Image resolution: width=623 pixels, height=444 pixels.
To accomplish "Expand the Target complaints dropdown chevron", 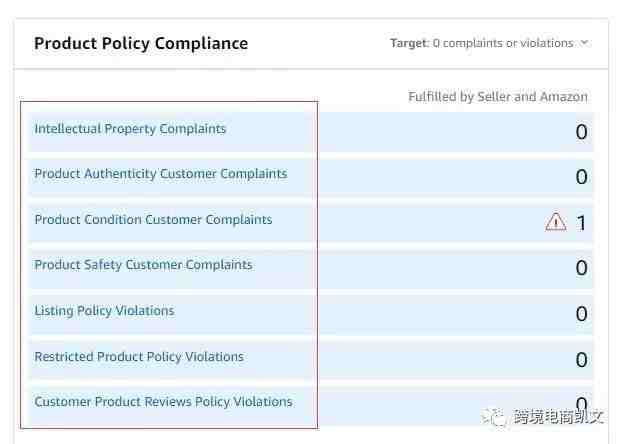I will [x=584, y=42].
